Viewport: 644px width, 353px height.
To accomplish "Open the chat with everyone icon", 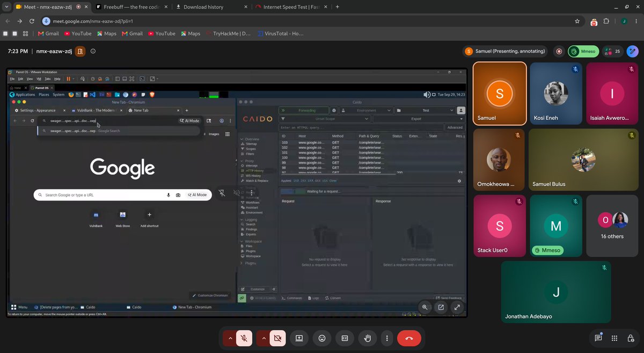I will (598, 338).
